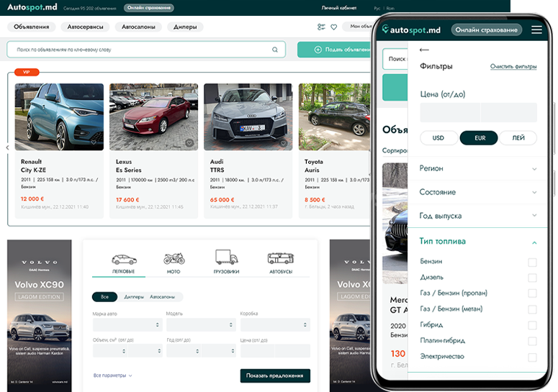Open the mobile hamburger menu

tap(536, 30)
